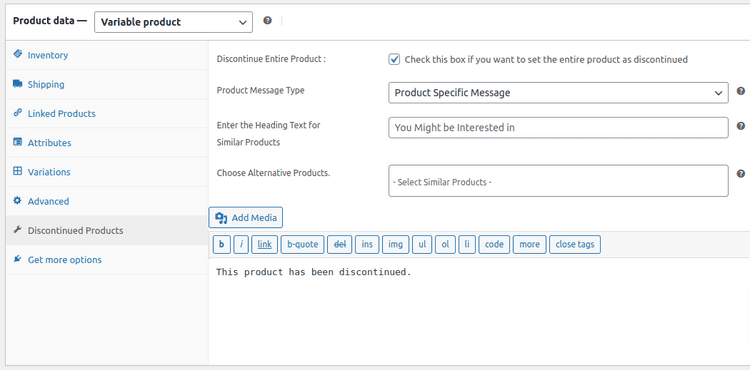Open the Get more options tab

pos(107,260)
